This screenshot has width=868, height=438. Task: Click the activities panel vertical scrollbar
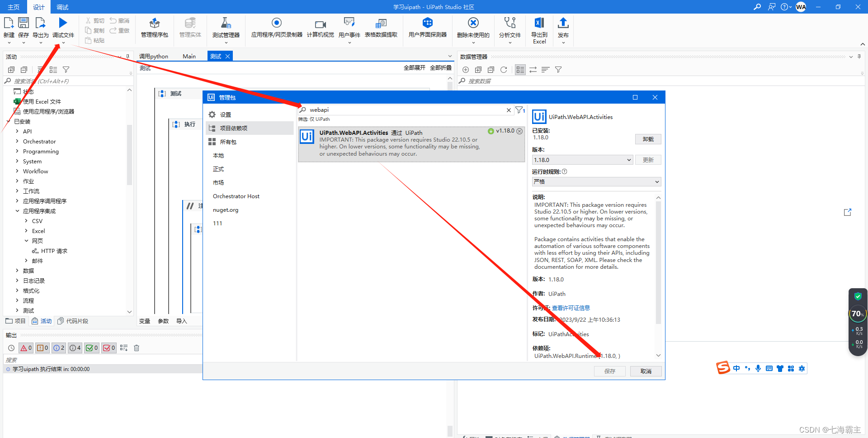(x=129, y=154)
